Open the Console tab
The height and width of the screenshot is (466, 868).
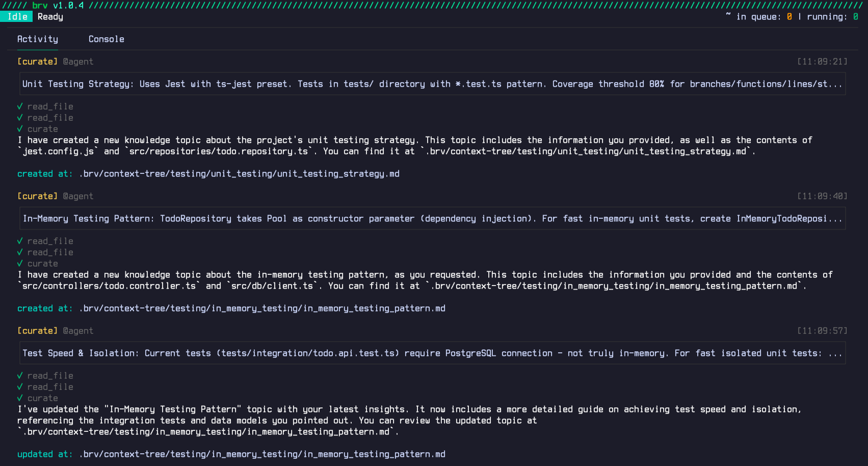coord(106,39)
